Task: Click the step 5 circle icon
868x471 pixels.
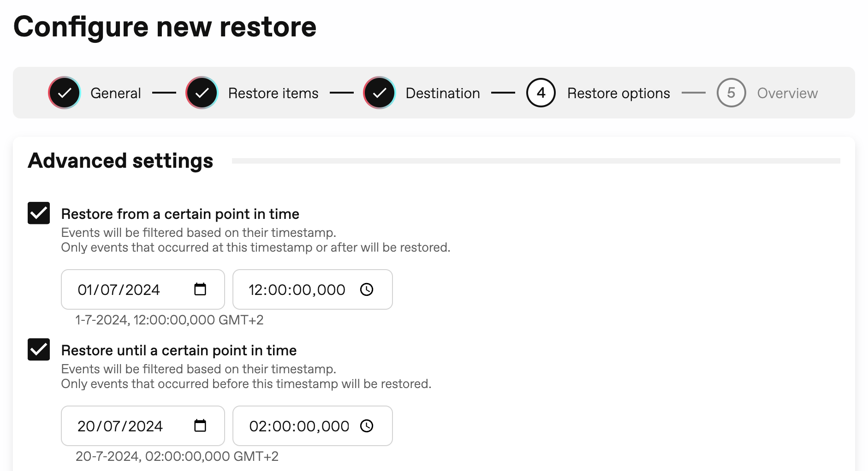Action: coord(731,93)
